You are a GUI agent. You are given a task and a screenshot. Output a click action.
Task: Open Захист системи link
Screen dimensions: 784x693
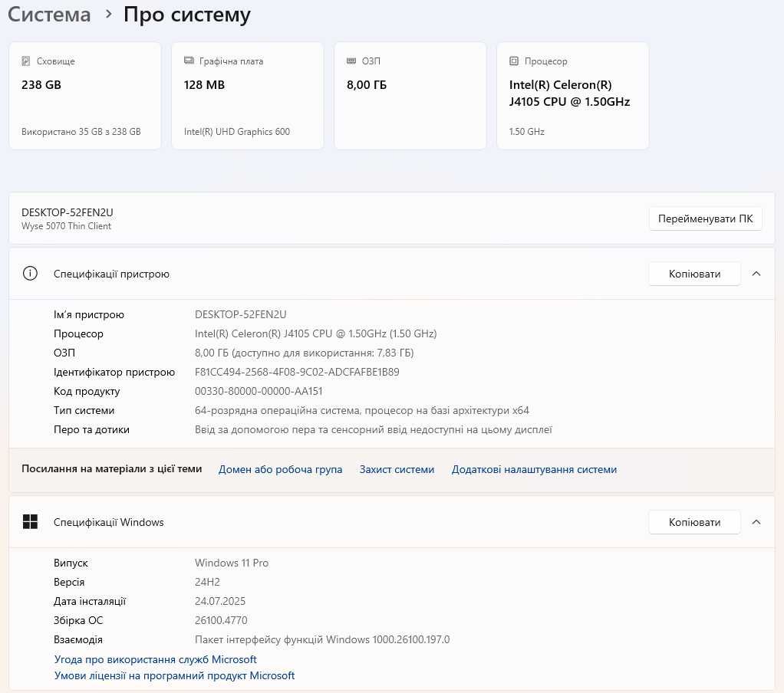point(397,469)
